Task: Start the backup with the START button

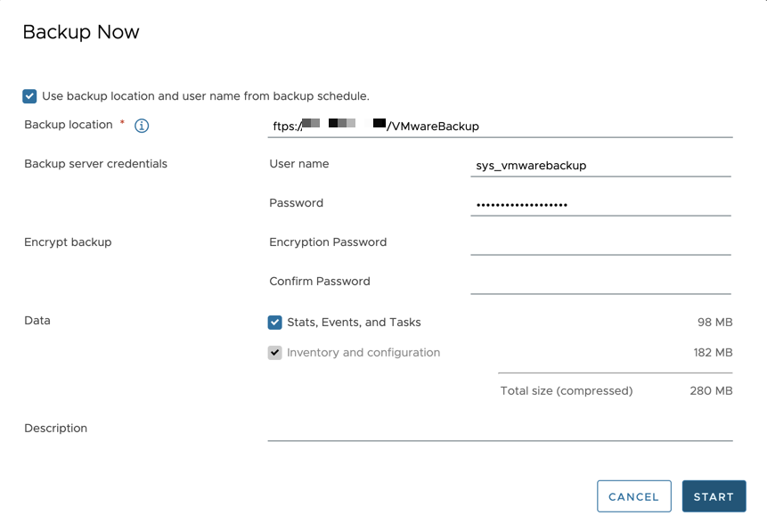Action: 714,496
